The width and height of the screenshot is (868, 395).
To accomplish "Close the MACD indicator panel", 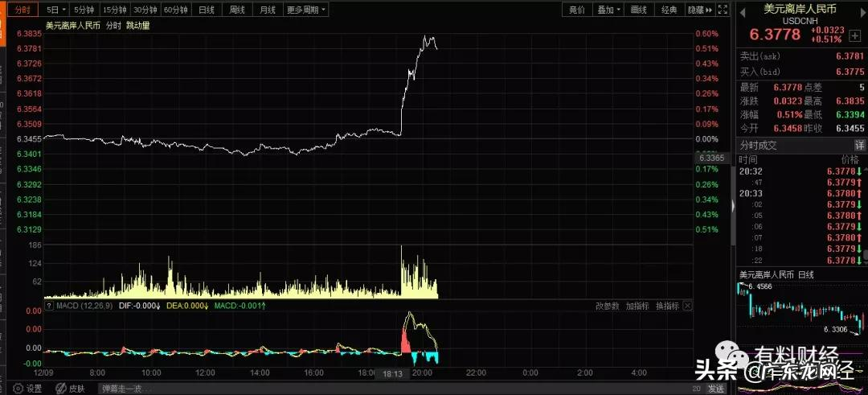I will (687, 306).
